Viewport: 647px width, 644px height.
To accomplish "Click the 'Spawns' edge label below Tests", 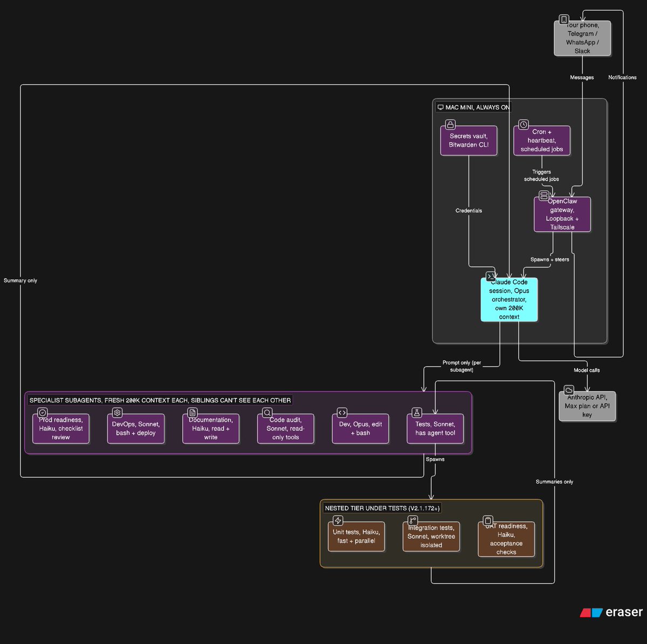I will point(435,460).
